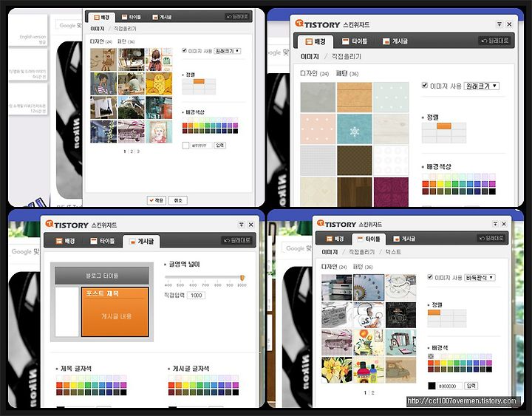Click 블로그 타이틀 bar in layout preview
The height and width of the screenshot is (416, 532).
click(102, 276)
